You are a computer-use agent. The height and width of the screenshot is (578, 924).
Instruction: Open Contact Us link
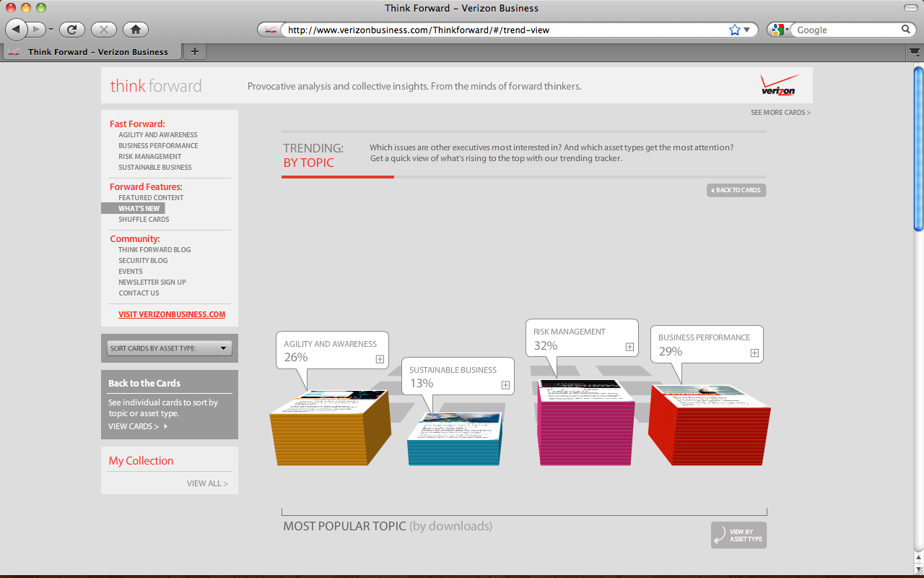139,293
